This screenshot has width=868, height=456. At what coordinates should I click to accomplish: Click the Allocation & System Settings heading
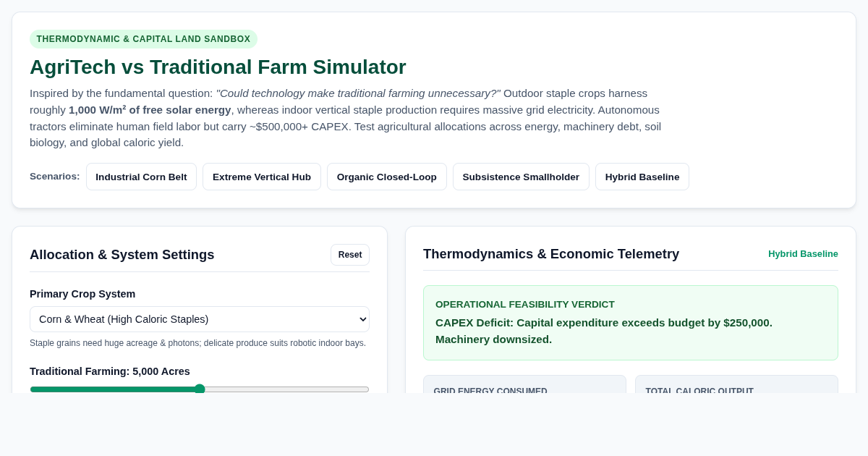tap(122, 255)
